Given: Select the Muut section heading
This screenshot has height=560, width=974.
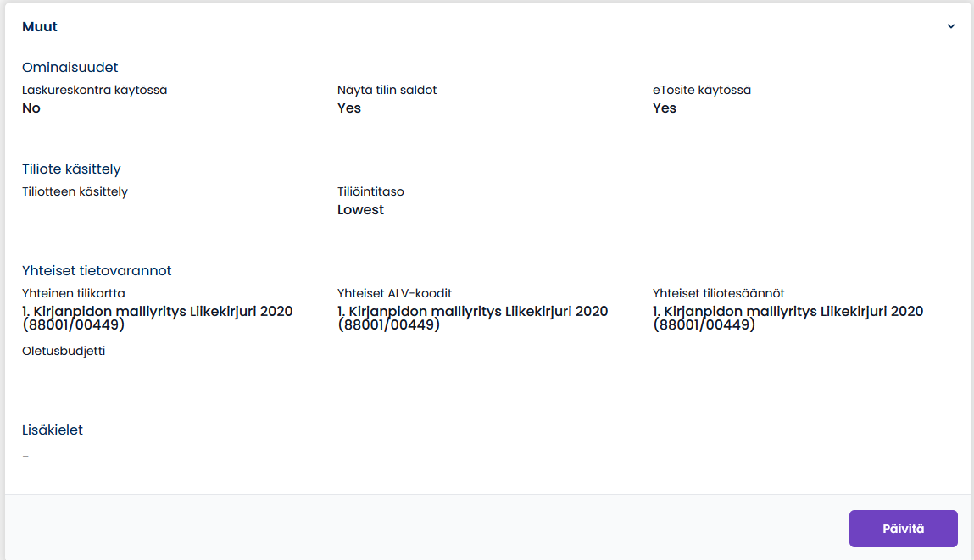Looking at the screenshot, I should pyautogui.click(x=40, y=27).
